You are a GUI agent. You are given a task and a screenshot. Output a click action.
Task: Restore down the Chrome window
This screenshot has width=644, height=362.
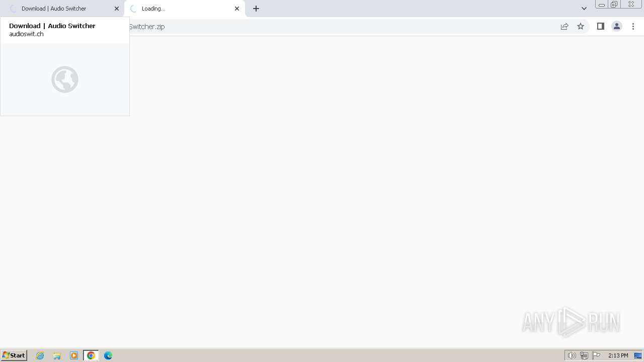614,5
